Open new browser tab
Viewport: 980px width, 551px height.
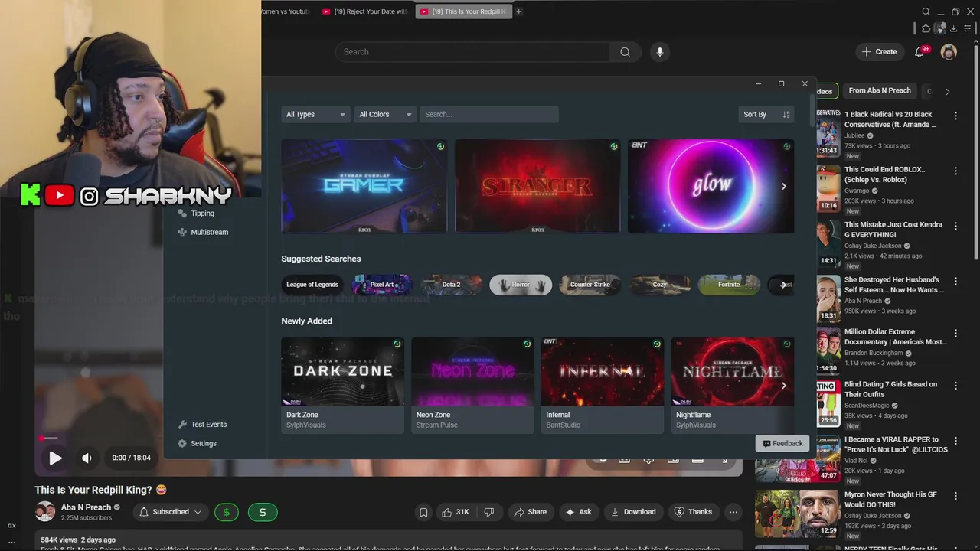pyautogui.click(x=518, y=11)
